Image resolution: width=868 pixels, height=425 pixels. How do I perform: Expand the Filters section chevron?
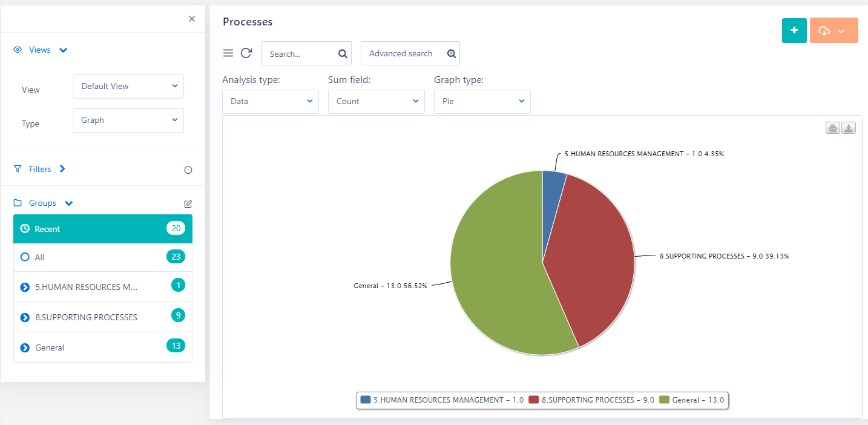(x=62, y=169)
